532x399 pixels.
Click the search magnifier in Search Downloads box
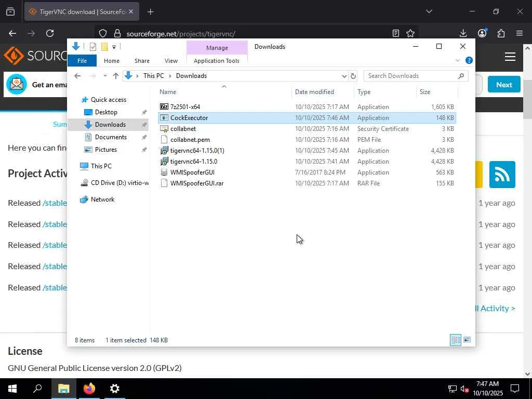(461, 76)
